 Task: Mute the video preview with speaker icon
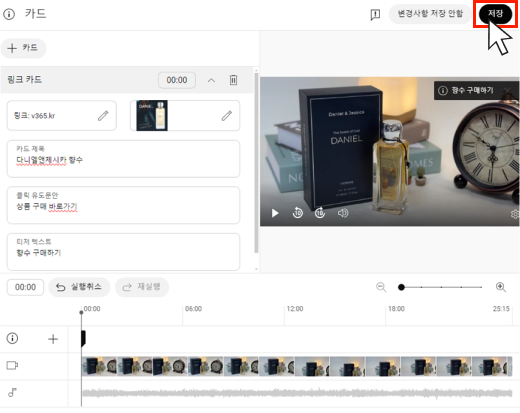tap(343, 213)
